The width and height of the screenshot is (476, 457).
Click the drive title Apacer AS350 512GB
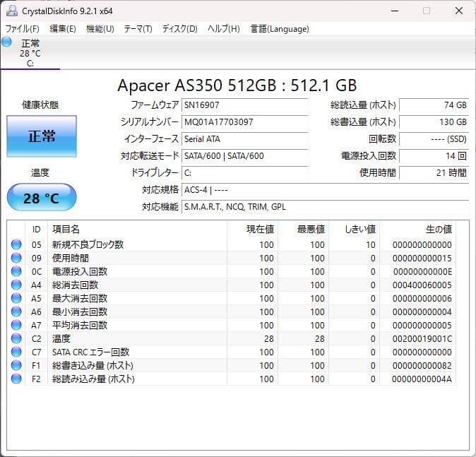coord(197,85)
